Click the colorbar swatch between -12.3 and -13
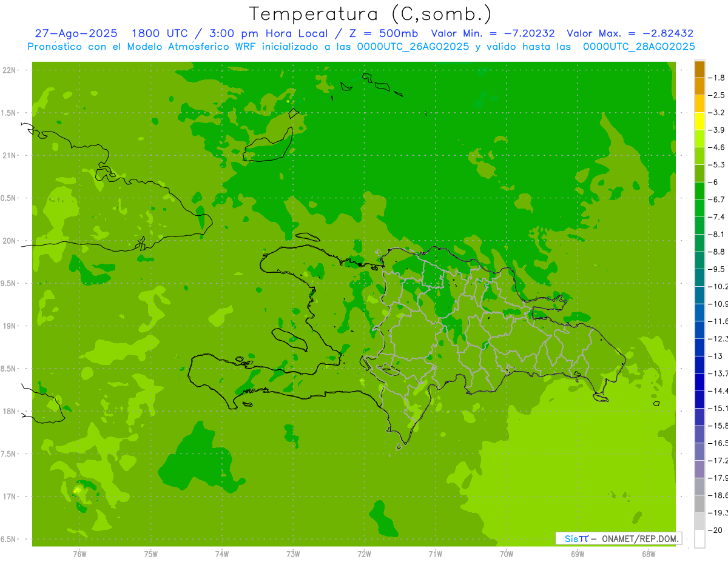728x562 pixels. click(x=699, y=347)
